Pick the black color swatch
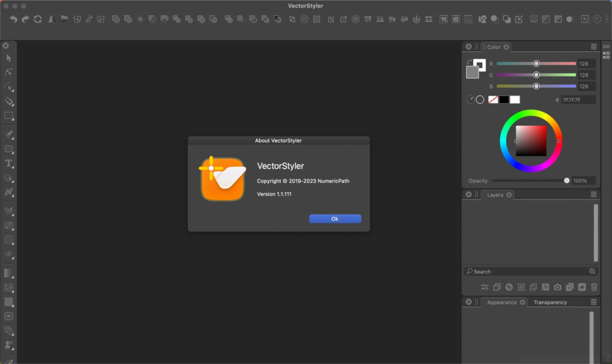The height and width of the screenshot is (364, 612). click(x=504, y=100)
